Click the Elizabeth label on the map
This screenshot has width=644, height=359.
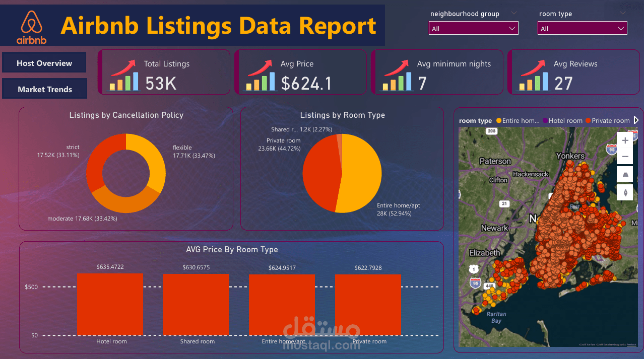[485, 253]
